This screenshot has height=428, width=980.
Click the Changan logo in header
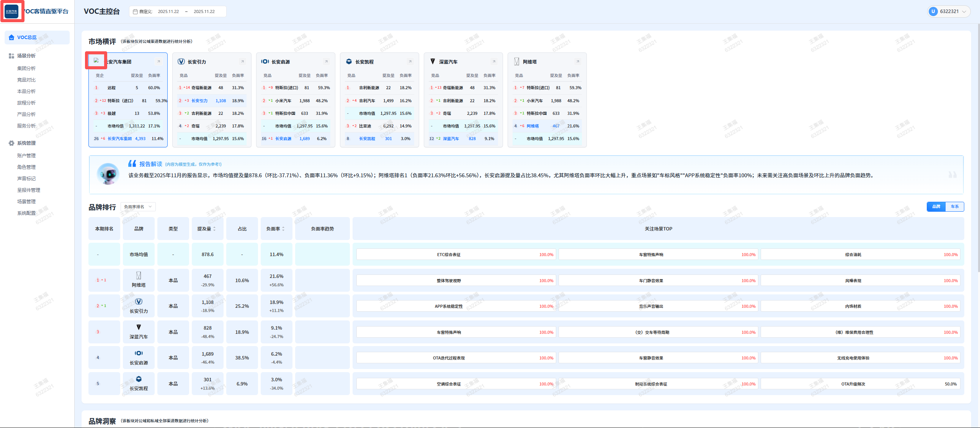(x=11, y=11)
